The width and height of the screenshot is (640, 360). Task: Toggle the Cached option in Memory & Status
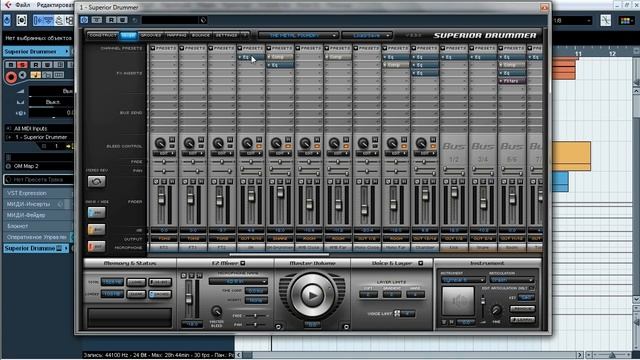[160, 294]
